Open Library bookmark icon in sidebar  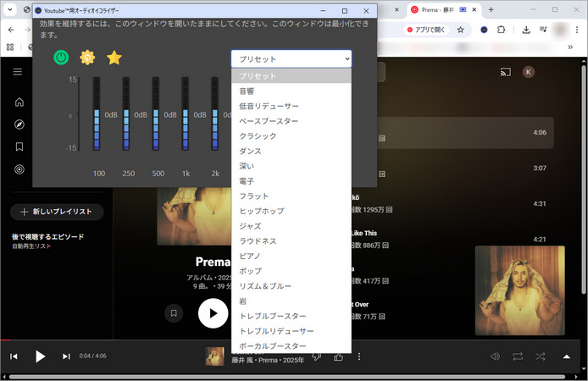pyautogui.click(x=19, y=146)
